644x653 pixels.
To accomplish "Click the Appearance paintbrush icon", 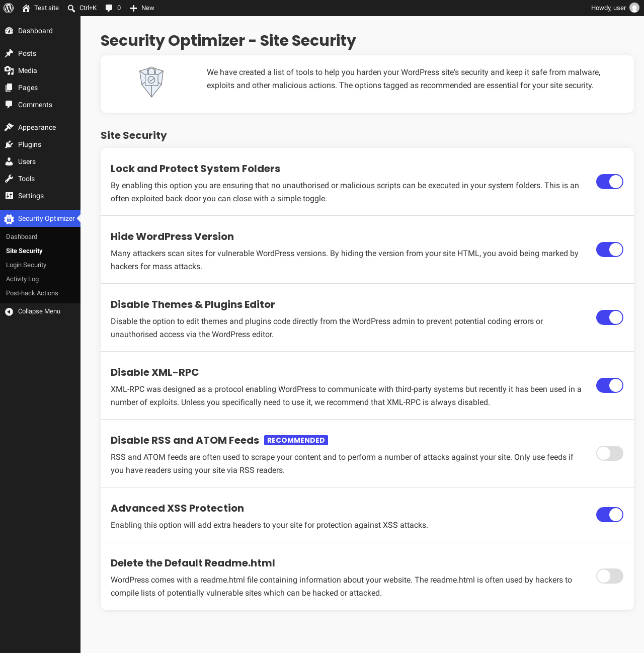I will pos(9,127).
